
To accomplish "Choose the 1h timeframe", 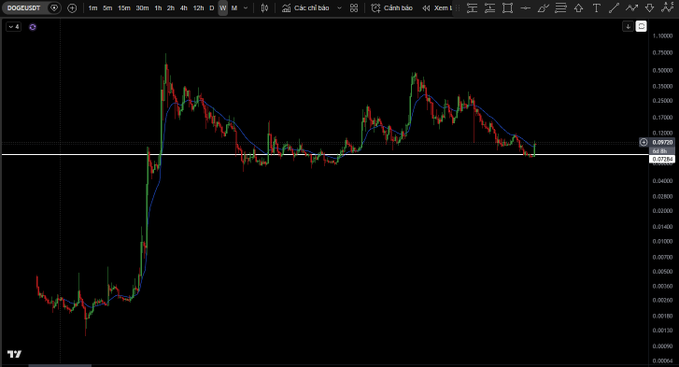I will (158, 8).
